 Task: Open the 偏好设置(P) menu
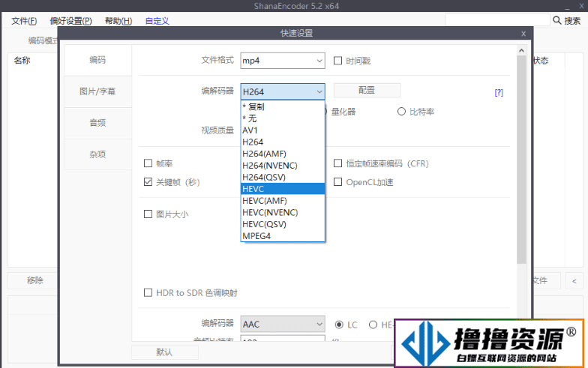coord(70,21)
